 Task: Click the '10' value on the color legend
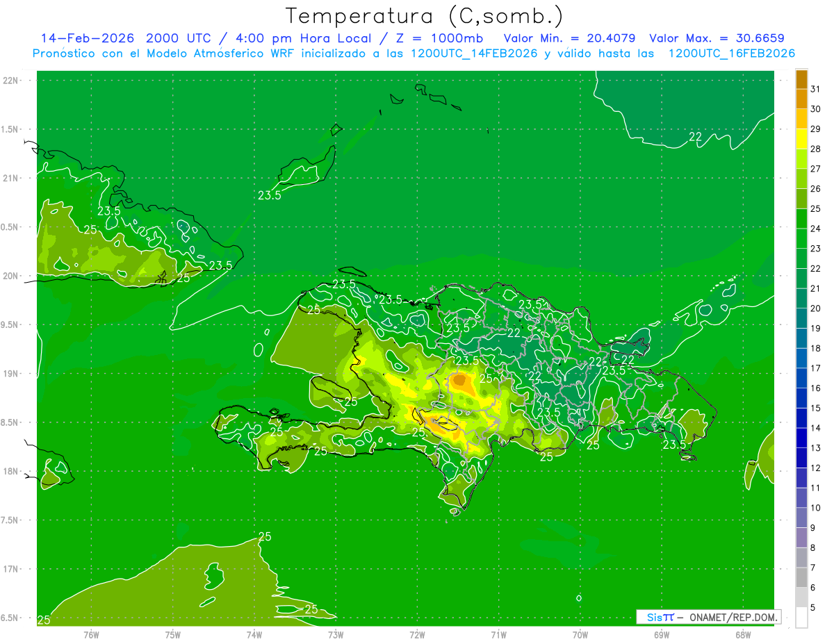(x=815, y=508)
